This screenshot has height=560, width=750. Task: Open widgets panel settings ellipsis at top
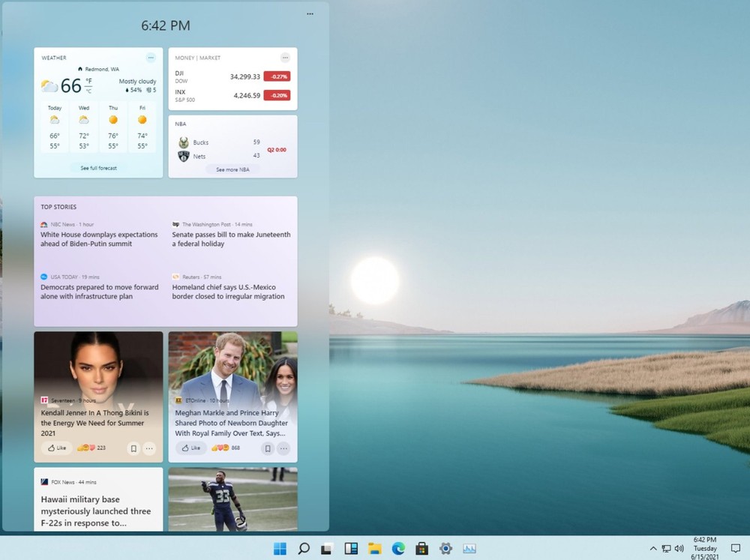[x=310, y=13]
